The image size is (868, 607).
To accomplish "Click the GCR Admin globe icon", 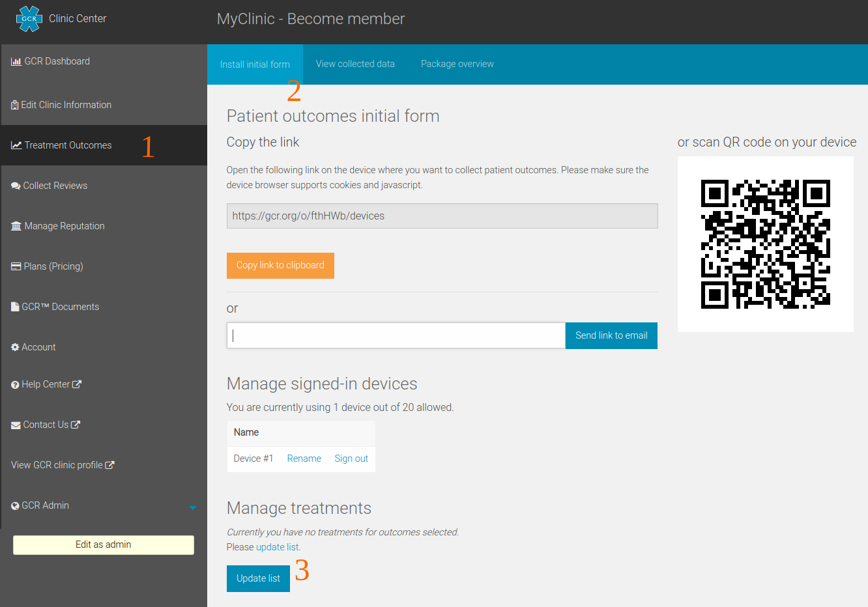I will pos(15,506).
